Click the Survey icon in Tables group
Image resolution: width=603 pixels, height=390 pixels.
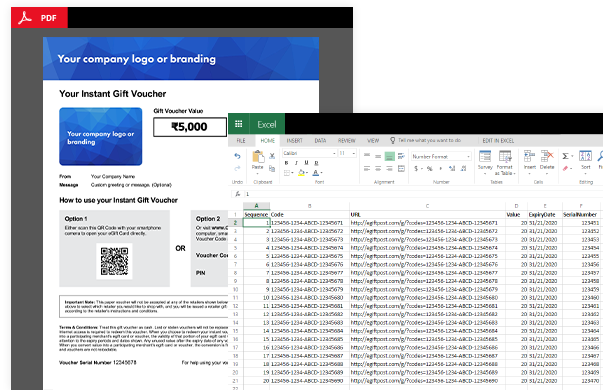coord(485,156)
